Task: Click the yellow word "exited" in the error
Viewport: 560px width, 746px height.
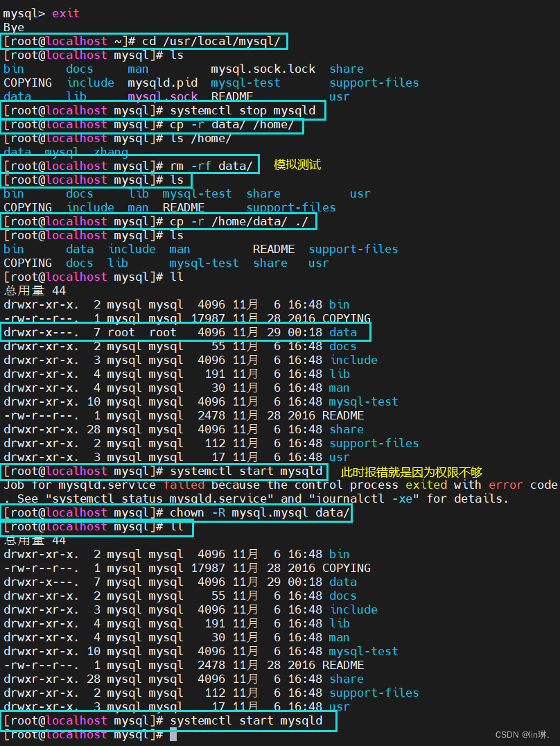Action: [x=426, y=485]
